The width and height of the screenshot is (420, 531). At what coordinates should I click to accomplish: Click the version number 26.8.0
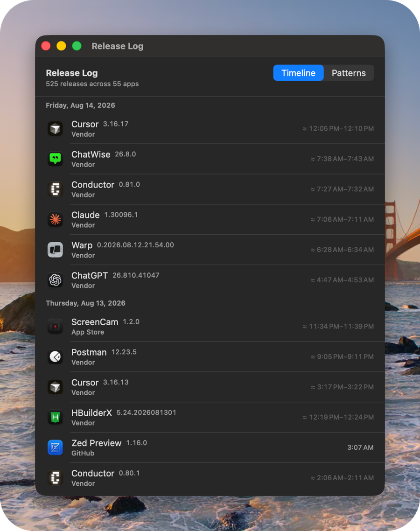tap(126, 154)
